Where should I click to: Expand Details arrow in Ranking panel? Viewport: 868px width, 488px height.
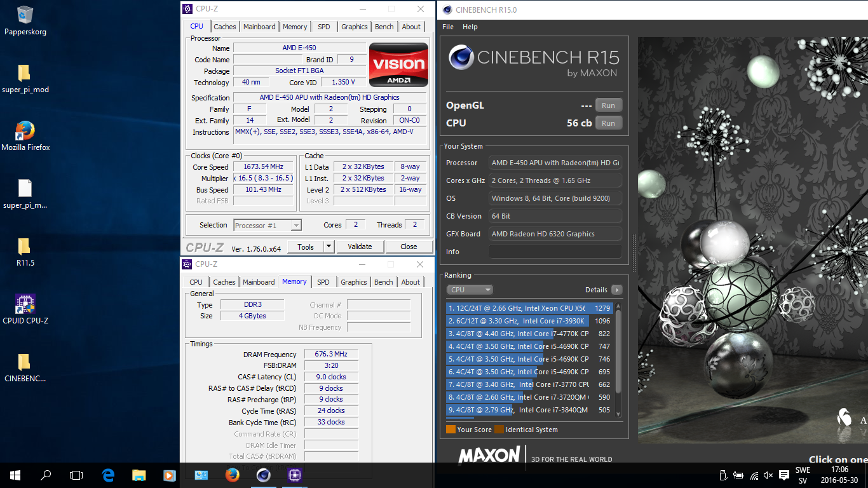(x=616, y=290)
